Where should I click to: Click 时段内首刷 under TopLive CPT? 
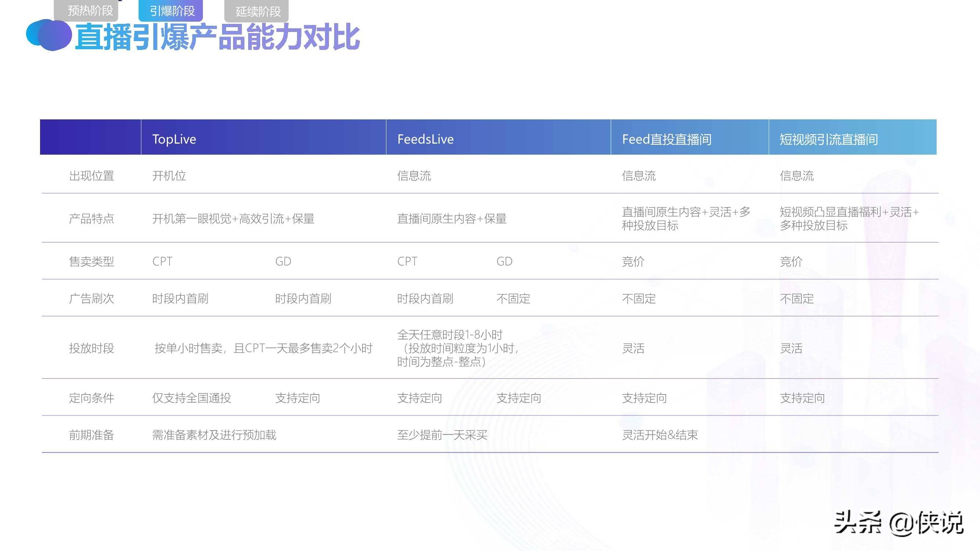[x=180, y=299]
